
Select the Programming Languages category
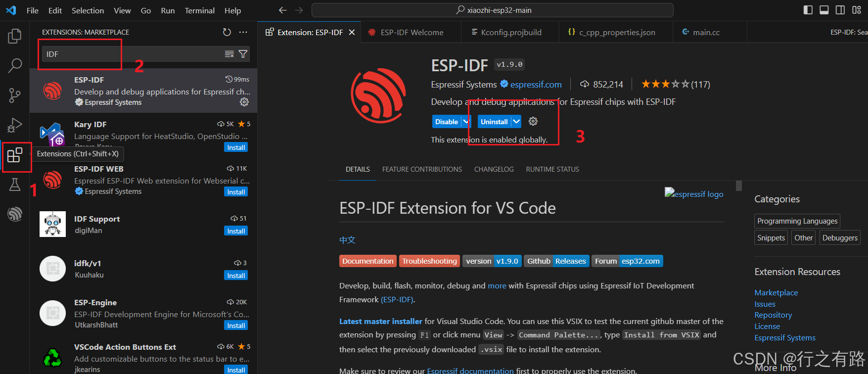pyautogui.click(x=797, y=221)
